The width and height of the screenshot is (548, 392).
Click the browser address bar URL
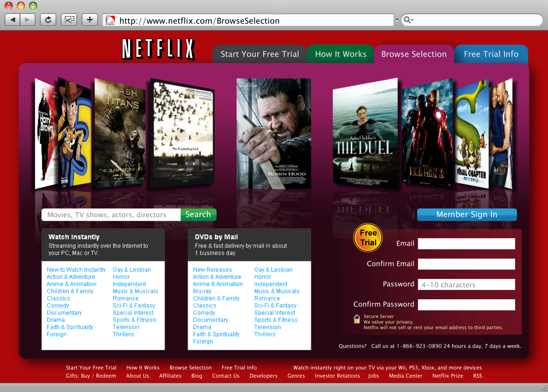[x=248, y=21]
